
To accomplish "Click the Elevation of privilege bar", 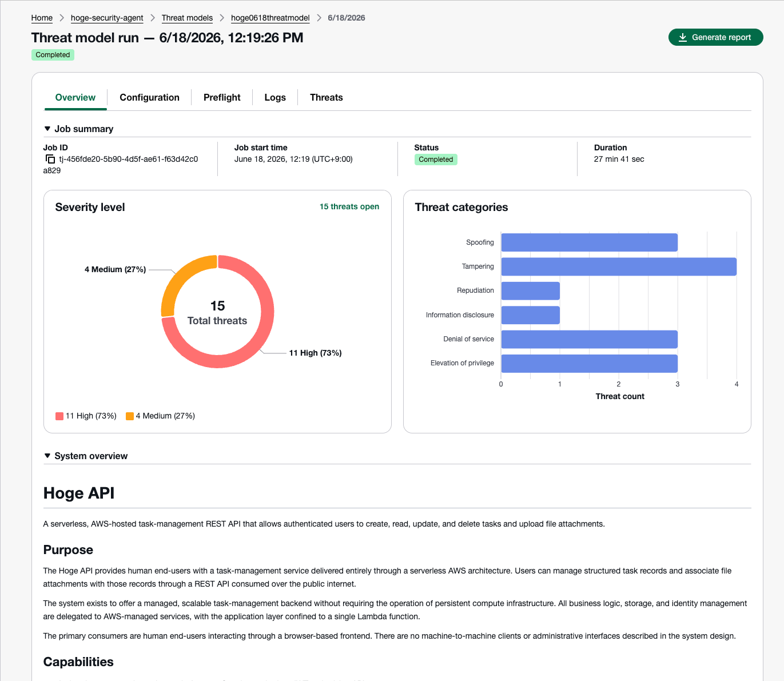I will [590, 363].
